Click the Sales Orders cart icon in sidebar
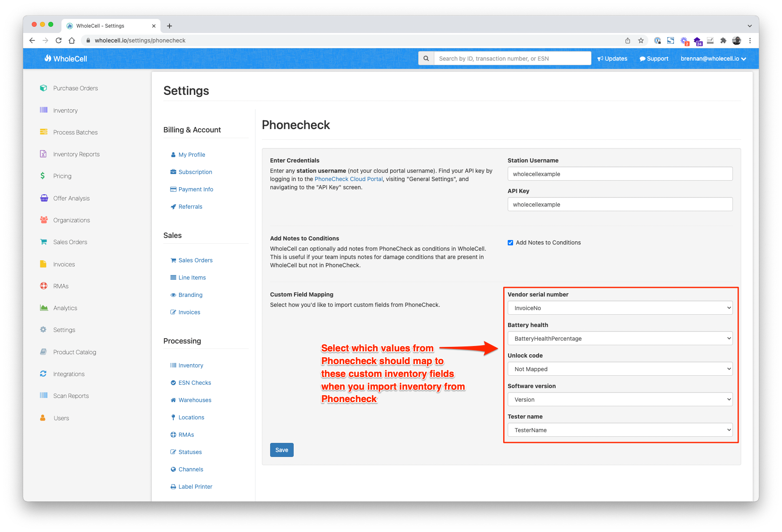Image resolution: width=782 pixels, height=532 pixels. (x=43, y=242)
